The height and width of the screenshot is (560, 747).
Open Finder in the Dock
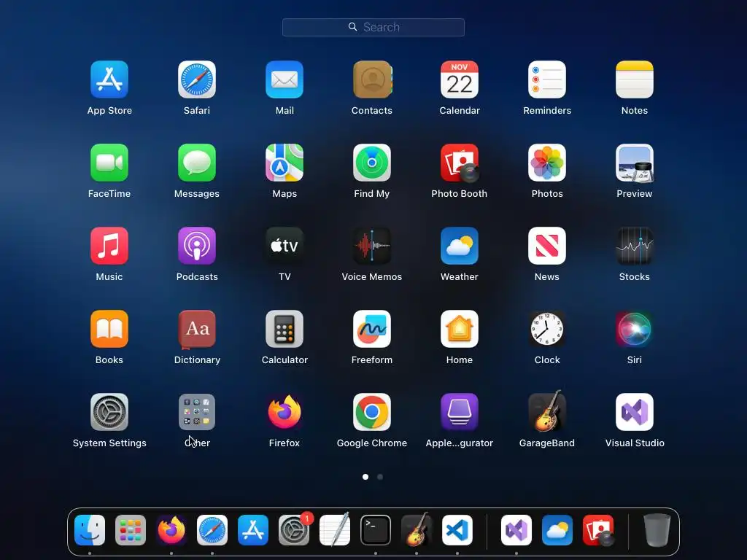click(x=90, y=530)
